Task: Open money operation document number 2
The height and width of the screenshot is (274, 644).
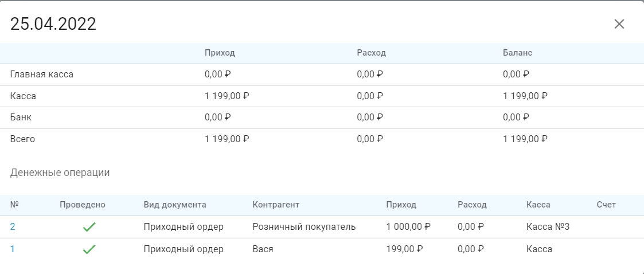Action: 13,227
